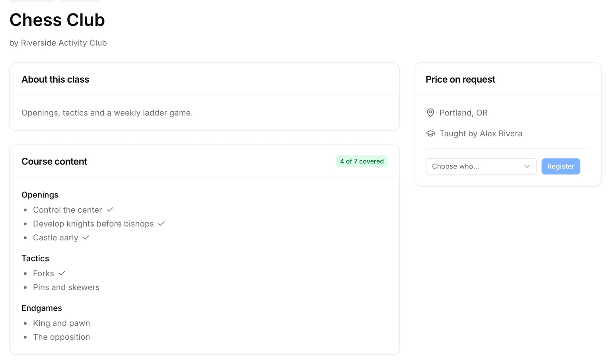Screen dimensions: 611x364
Task: Click the checkmark after Develop knights before bishops
Action: click(161, 224)
